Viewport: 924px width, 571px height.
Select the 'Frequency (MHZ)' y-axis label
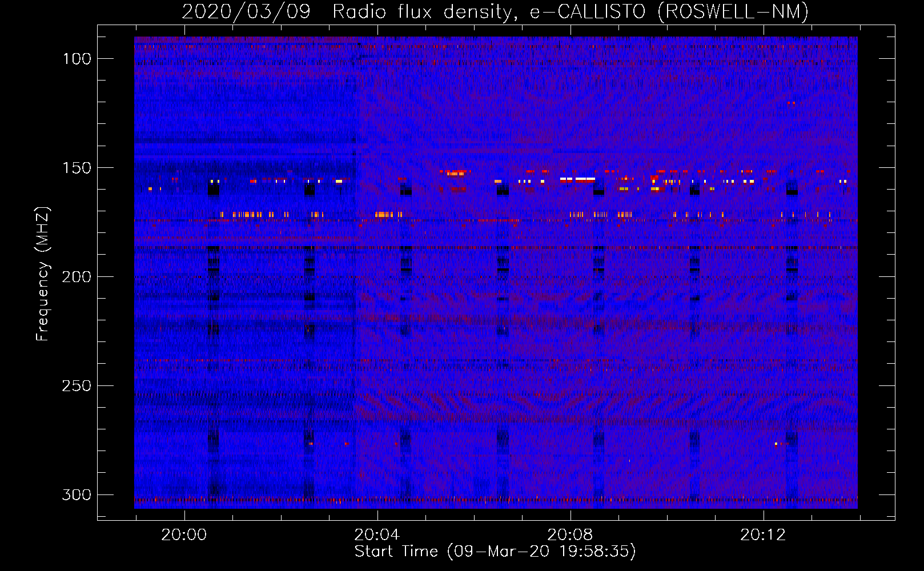point(43,274)
